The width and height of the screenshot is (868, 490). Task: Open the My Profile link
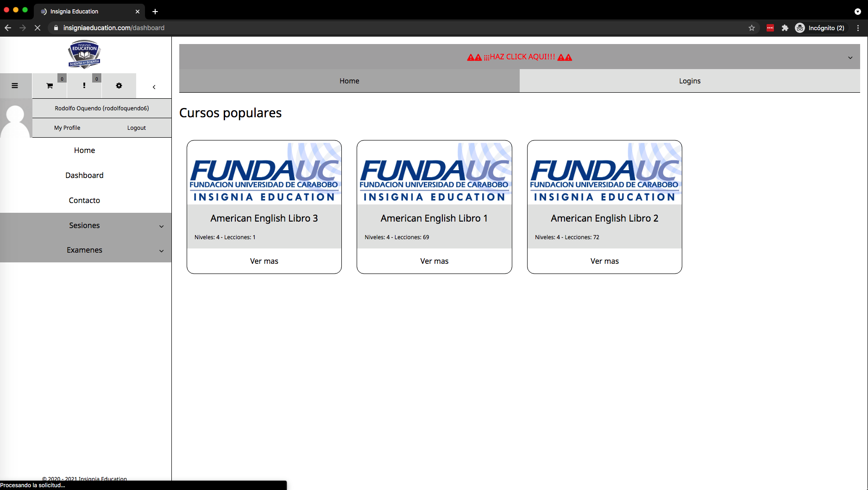click(67, 128)
